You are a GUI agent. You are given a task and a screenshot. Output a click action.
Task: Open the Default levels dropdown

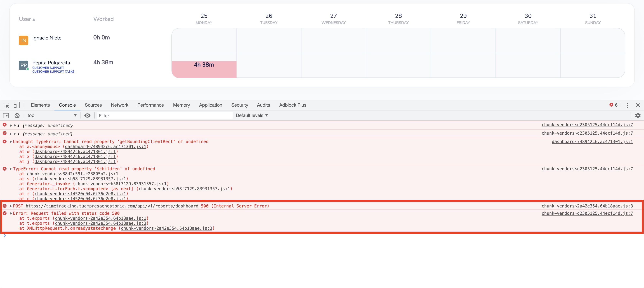(252, 115)
